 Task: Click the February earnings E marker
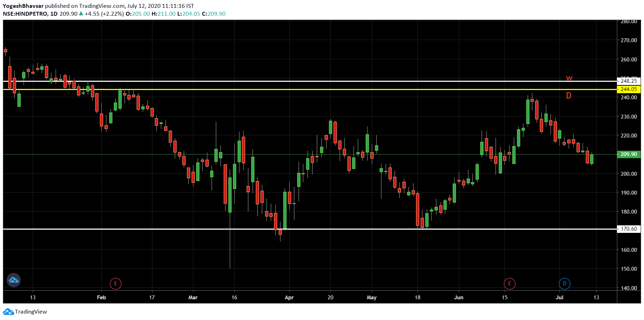tap(116, 284)
